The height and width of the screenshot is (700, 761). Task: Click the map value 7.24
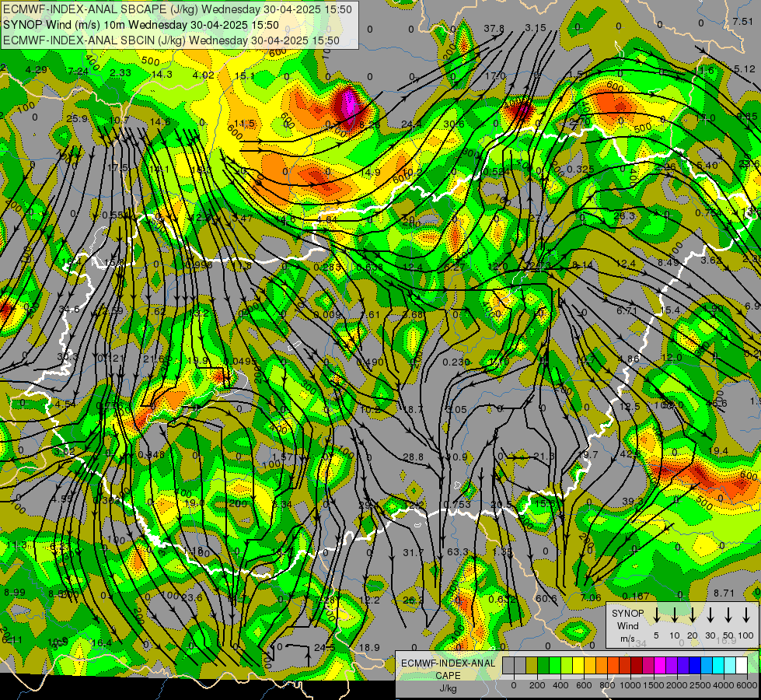pos(79,71)
